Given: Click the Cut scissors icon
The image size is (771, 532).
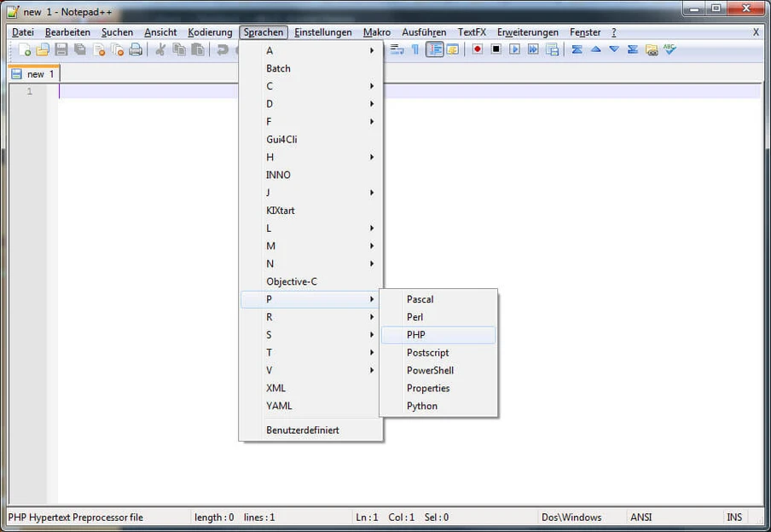Looking at the screenshot, I should (159, 50).
